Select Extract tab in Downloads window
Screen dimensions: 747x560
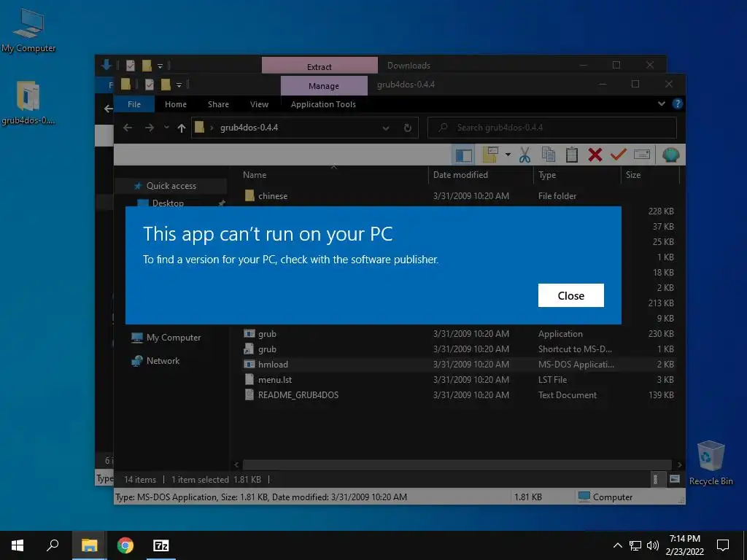[320, 66]
